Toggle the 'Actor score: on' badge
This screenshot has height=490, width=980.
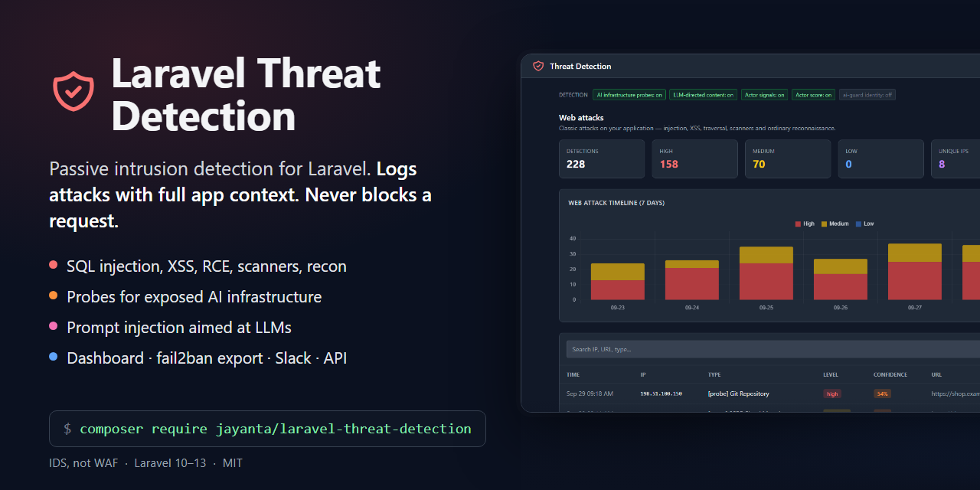pos(813,95)
